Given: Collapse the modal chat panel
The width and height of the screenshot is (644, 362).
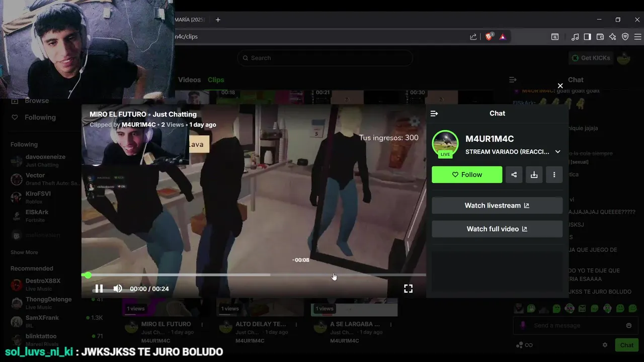Looking at the screenshot, I should point(434,114).
